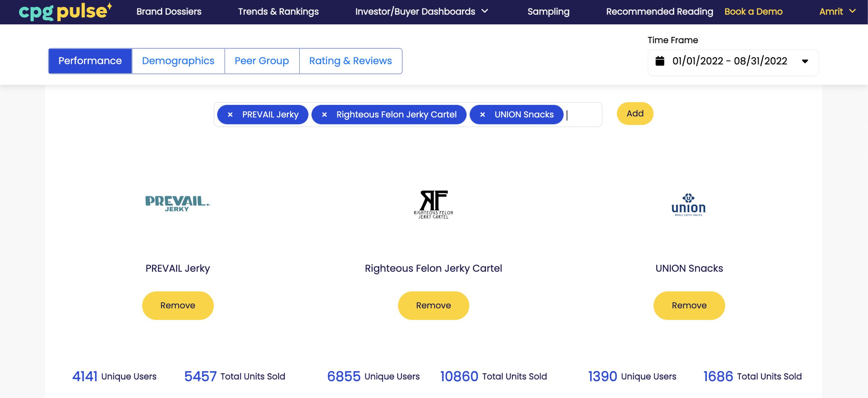Open the Time Frame date range dropdown arrow

coord(805,62)
